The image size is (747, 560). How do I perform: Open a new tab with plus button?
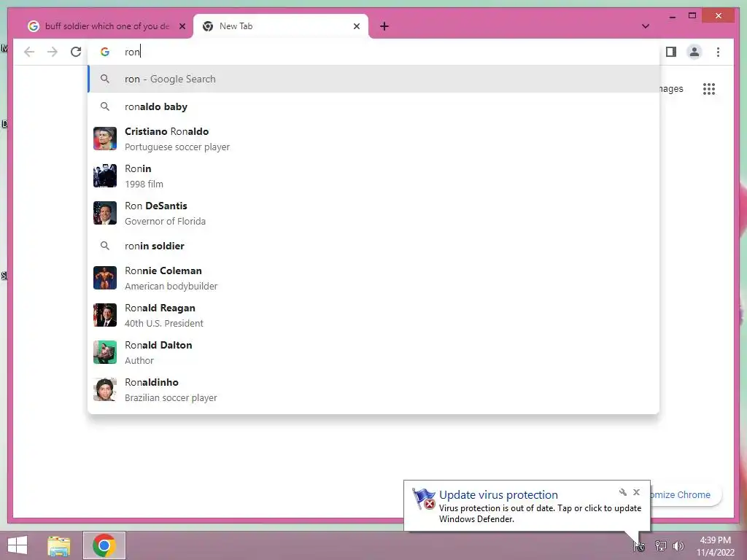click(384, 26)
